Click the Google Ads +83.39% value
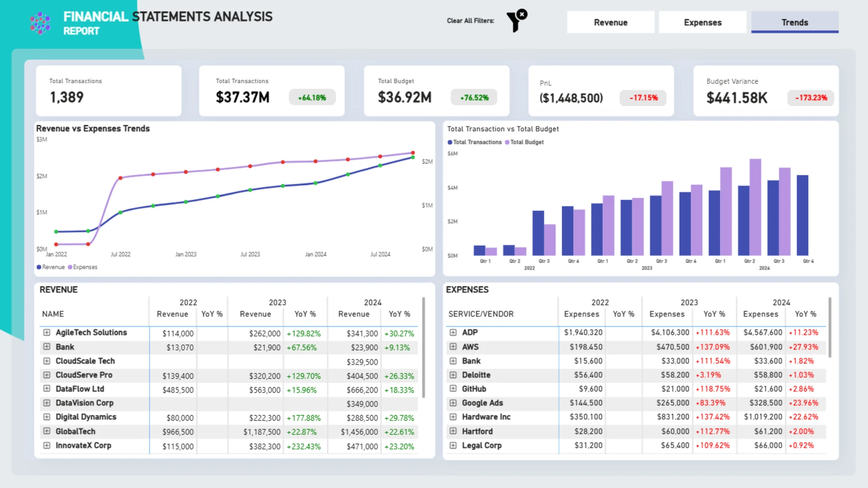868x488 pixels. click(711, 403)
